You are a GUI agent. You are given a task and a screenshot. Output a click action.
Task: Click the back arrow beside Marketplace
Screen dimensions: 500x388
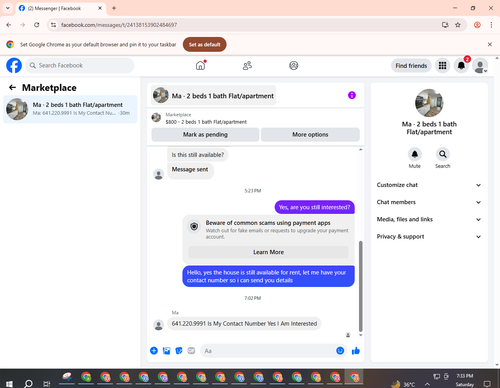(12, 87)
